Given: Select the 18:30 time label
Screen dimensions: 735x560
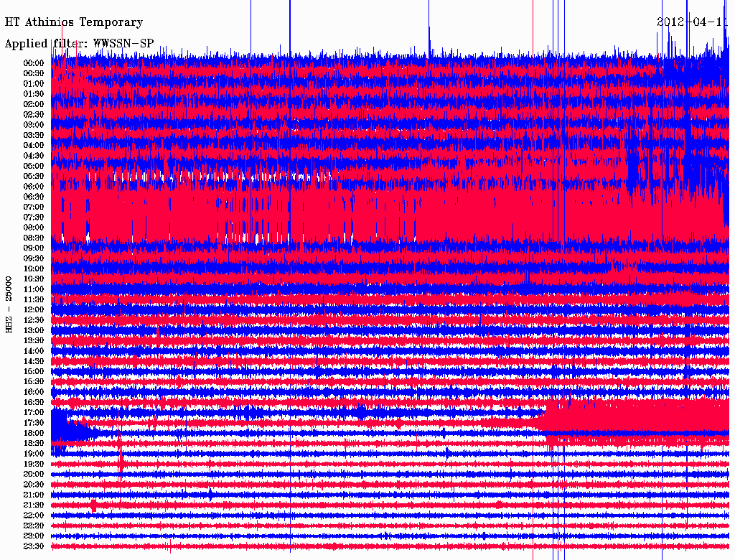Looking at the screenshot, I should point(34,443).
